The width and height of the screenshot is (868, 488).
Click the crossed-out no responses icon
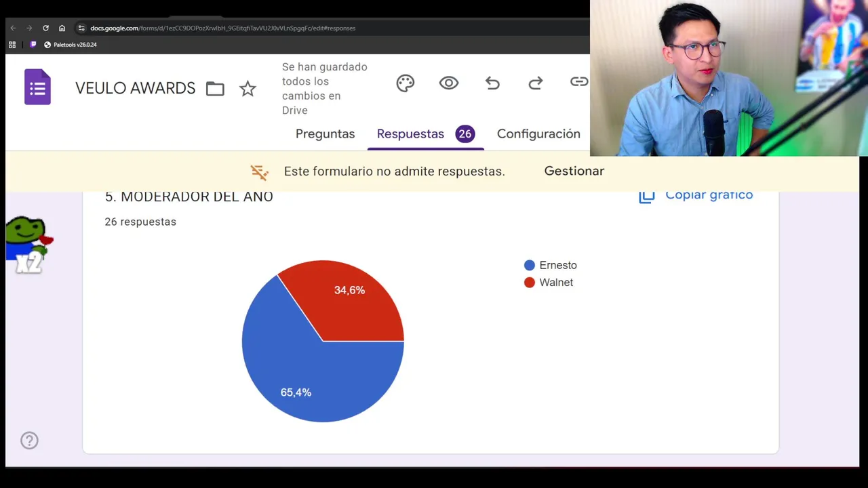click(x=259, y=171)
